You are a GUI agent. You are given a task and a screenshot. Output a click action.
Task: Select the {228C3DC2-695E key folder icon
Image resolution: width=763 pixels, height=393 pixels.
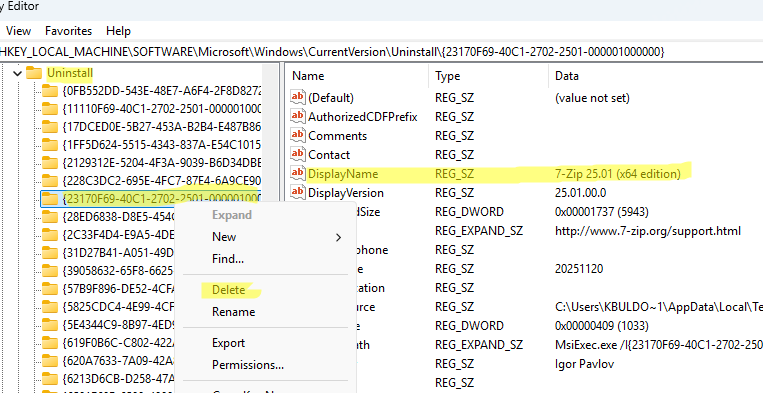tap(50, 180)
